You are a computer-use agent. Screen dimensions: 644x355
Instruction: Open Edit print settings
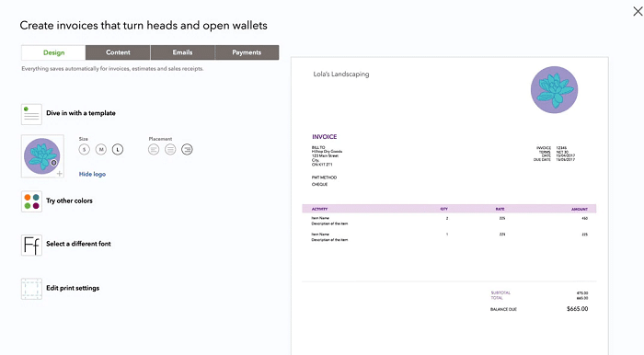73,288
